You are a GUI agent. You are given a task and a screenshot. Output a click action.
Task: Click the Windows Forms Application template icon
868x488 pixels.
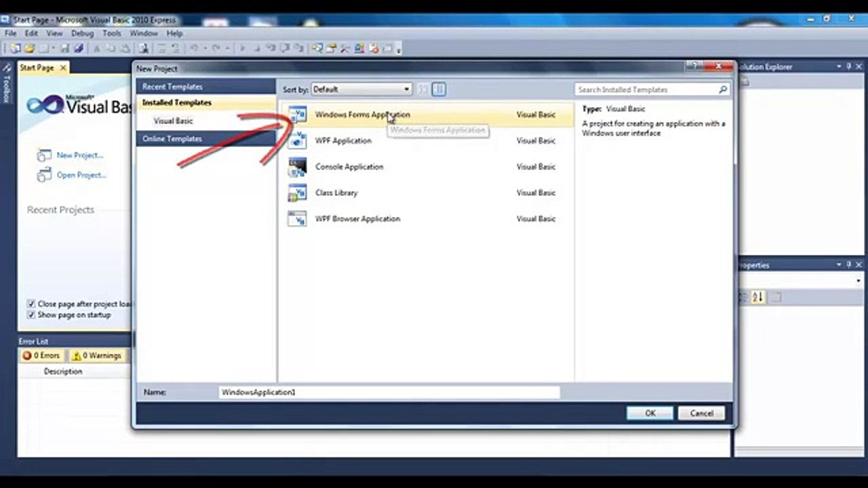point(297,115)
